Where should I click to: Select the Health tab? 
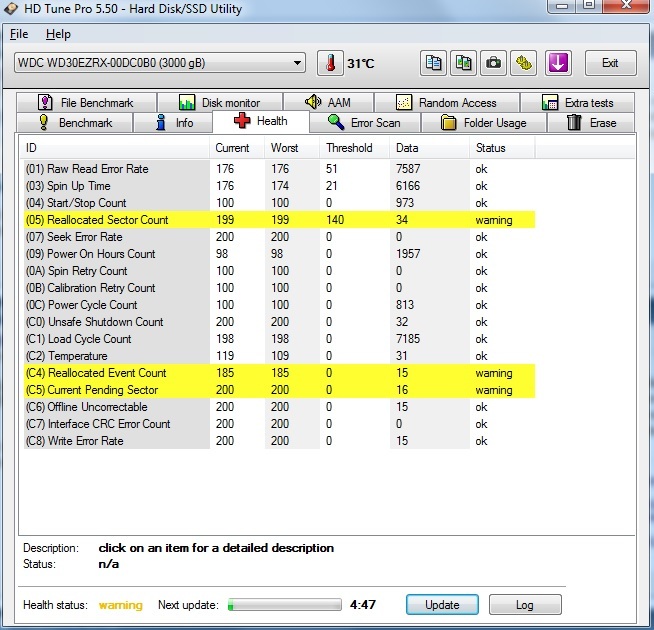click(x=261, y=121)
